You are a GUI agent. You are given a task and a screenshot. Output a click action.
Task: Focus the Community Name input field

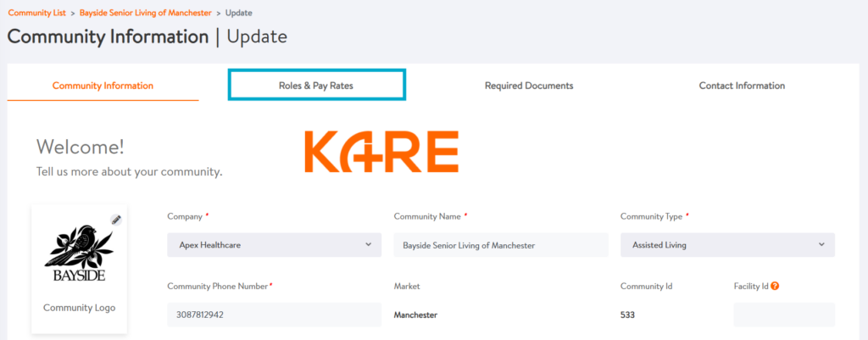[501, 245]
